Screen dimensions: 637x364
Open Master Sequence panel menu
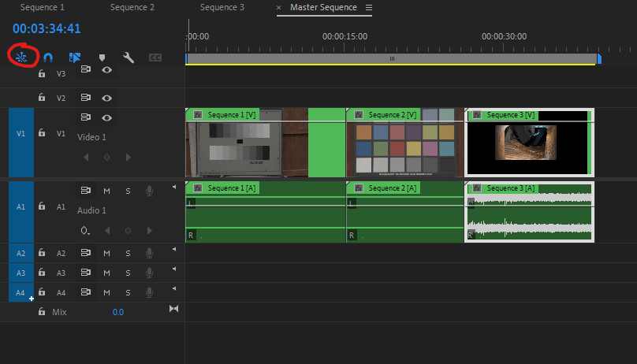click(368, 7)
